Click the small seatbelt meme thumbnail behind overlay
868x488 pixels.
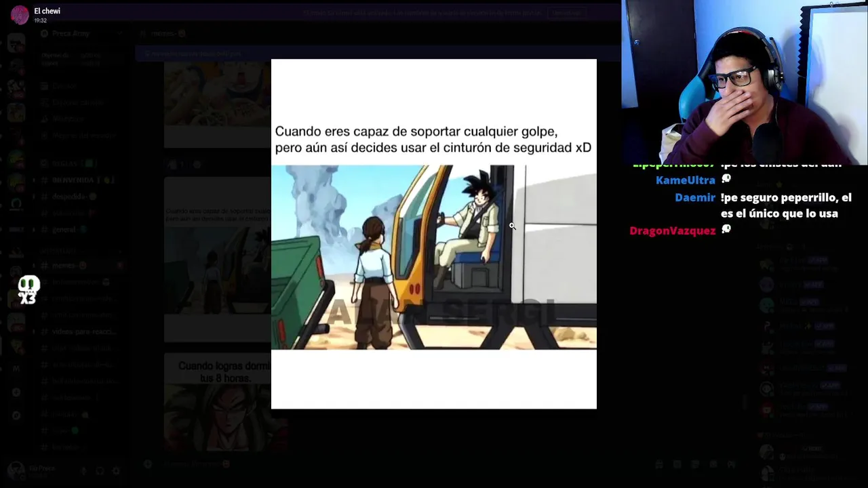coord(218,259)
